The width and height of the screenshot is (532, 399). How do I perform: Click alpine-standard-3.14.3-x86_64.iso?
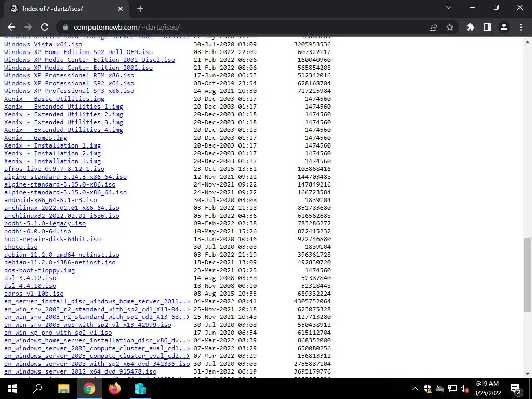[65, 177]
